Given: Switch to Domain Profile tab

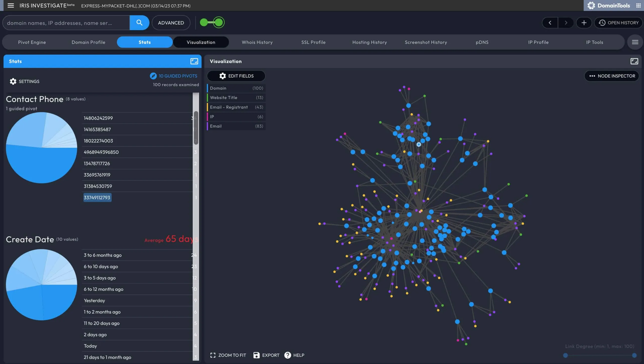Looking at the screenshot, I should [88, 42].
